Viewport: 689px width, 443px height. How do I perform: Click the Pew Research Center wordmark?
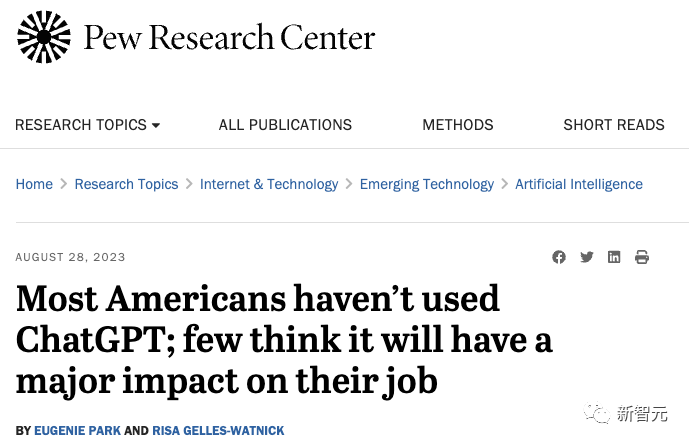[x=230, y=38]
